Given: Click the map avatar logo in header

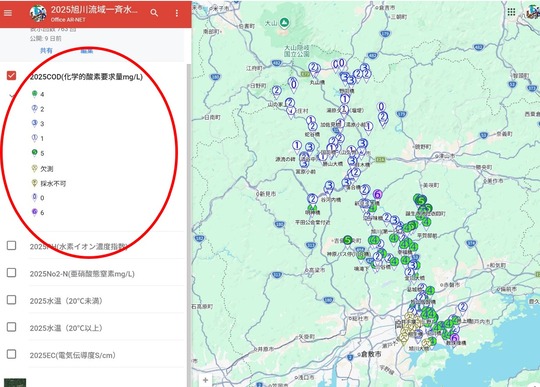Looking at the screenshot, I should point(38,13).
